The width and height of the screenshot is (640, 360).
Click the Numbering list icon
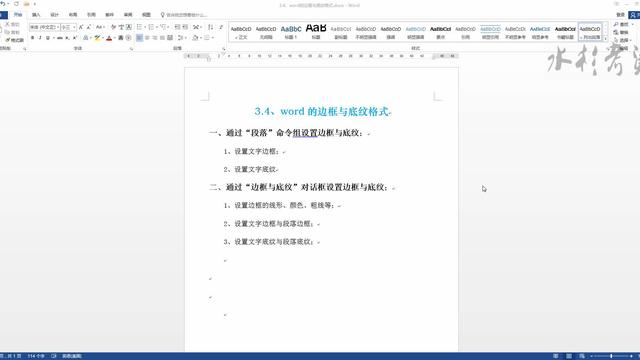coord(151,27)
